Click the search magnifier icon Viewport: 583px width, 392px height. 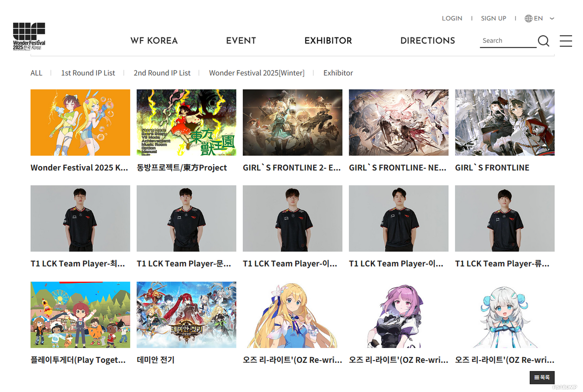[543, 41]
